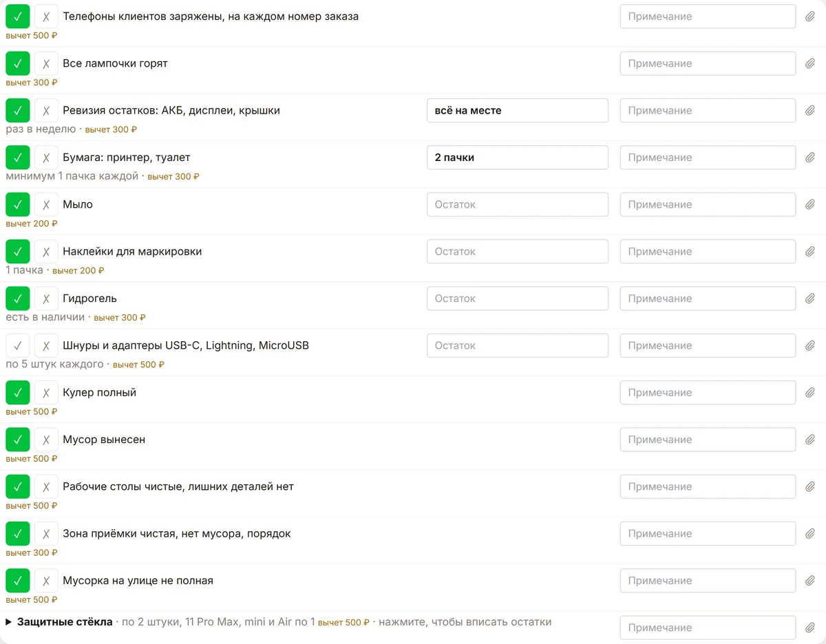826x644 pixels.
Task: Click the Примечание field for Ревизия остатков
Action: click(708, 111)
